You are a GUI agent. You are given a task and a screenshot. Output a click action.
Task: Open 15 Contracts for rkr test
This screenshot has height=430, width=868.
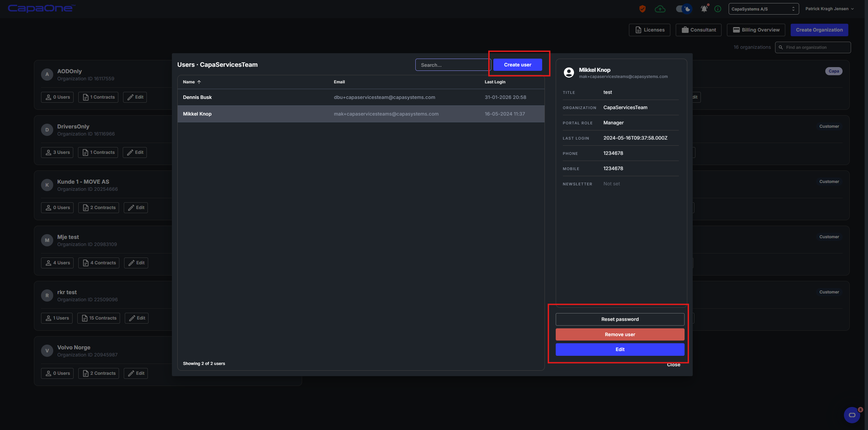click(x=99, y=318)
